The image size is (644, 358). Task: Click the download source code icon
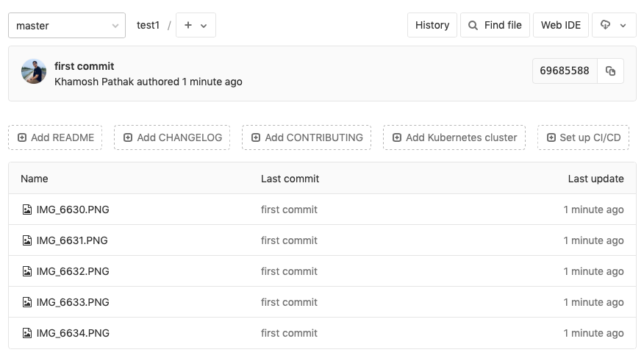point(606,25)
